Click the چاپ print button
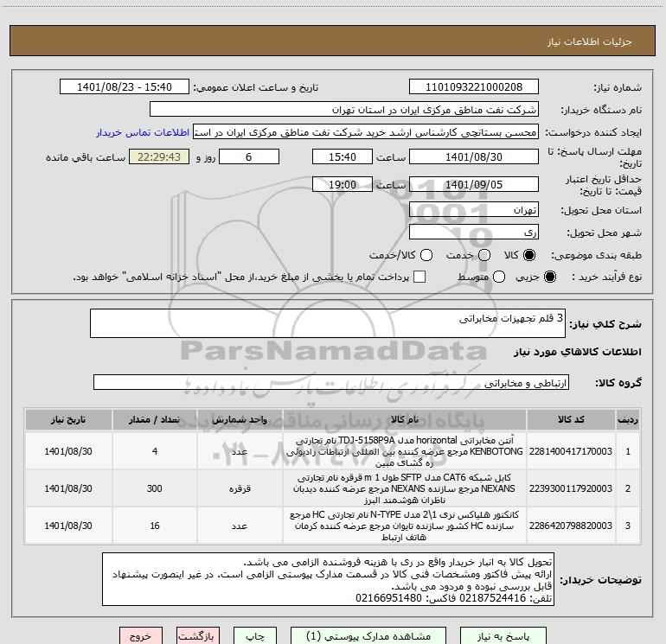 (255, 636)
